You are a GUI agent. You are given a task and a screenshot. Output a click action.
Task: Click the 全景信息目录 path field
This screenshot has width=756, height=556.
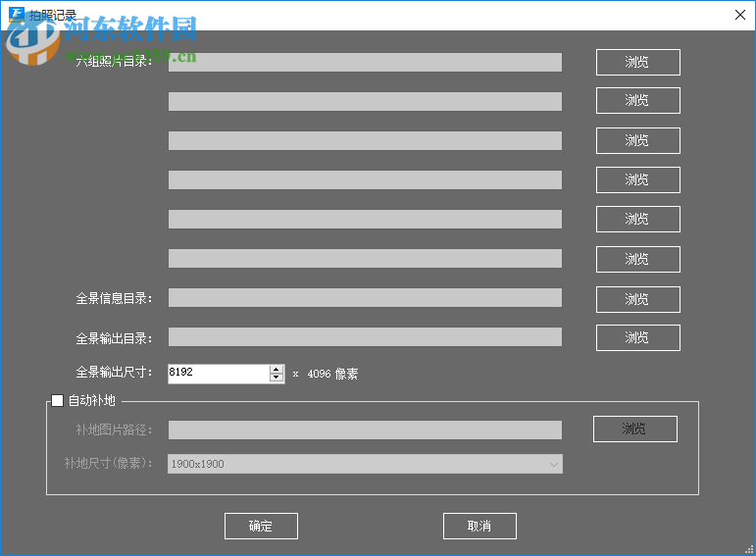pos(365,297)
